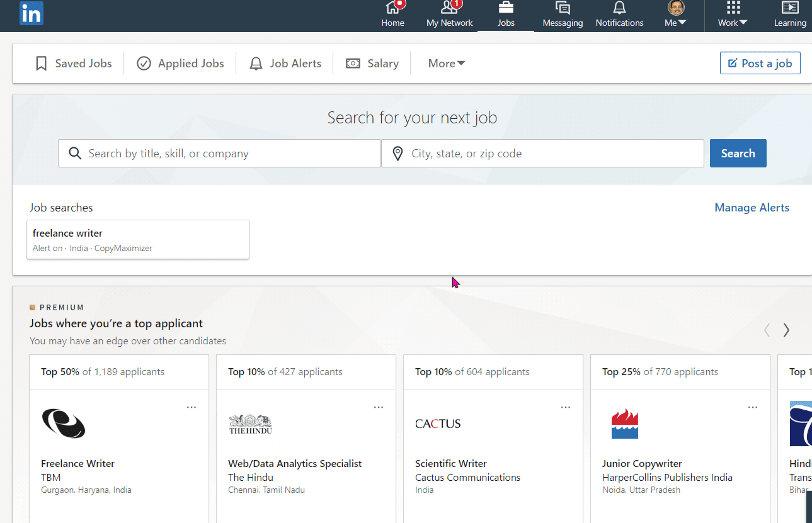
Task: Open Saved Jobs tab
Action: point(74,64)
